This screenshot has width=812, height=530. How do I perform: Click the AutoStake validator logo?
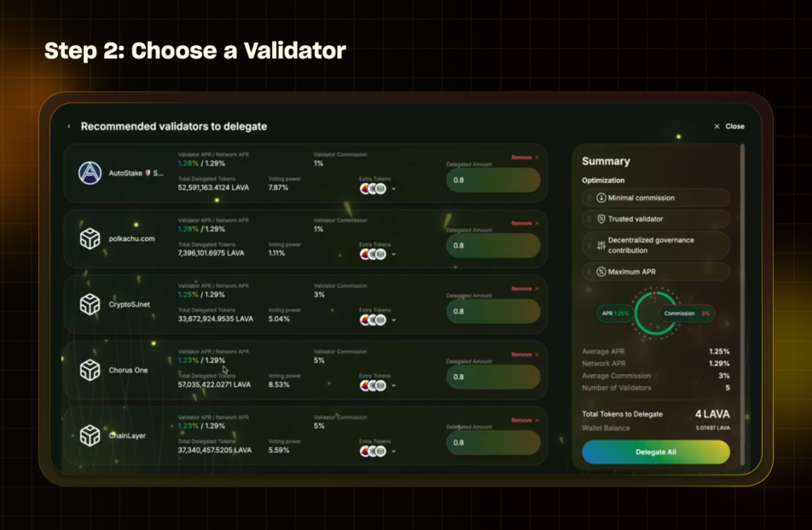pyautogui.click(x=90, y=173)
